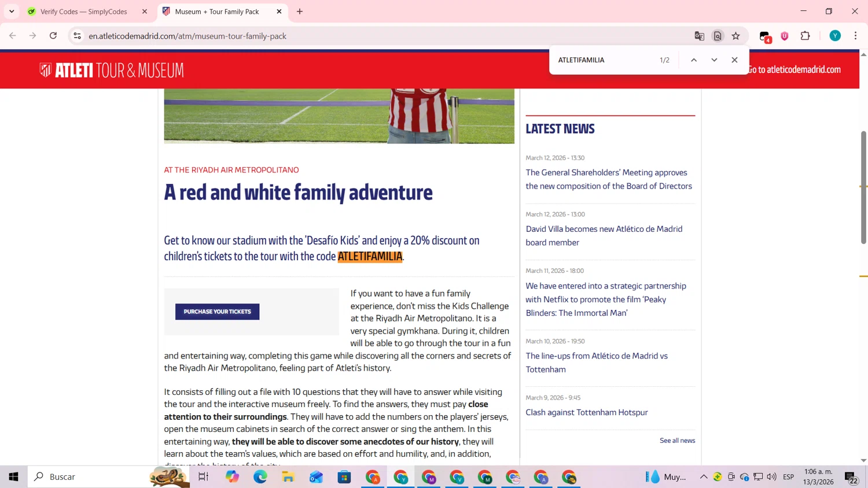Open Microsoft Store from the taskbar

coord(344,477)
